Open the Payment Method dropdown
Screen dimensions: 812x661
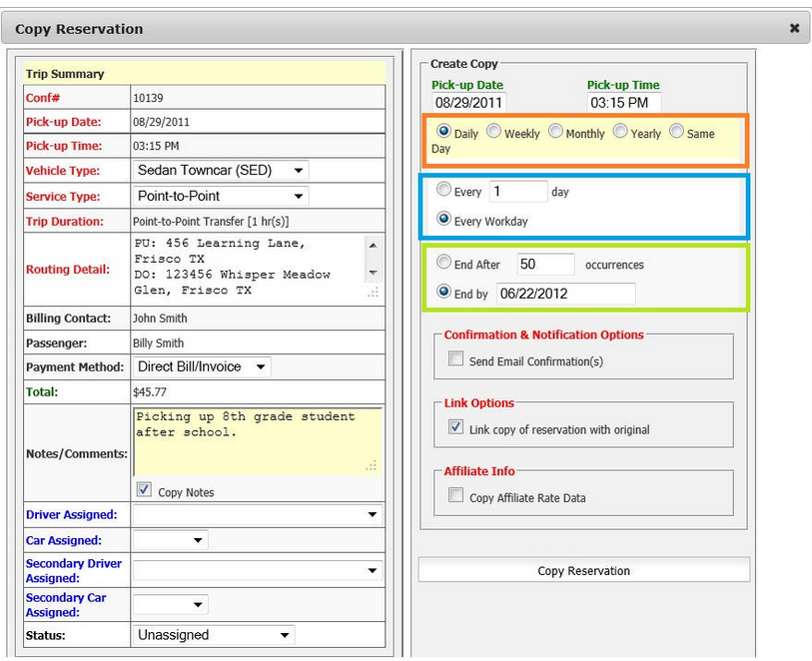click(x=201, y=367)
